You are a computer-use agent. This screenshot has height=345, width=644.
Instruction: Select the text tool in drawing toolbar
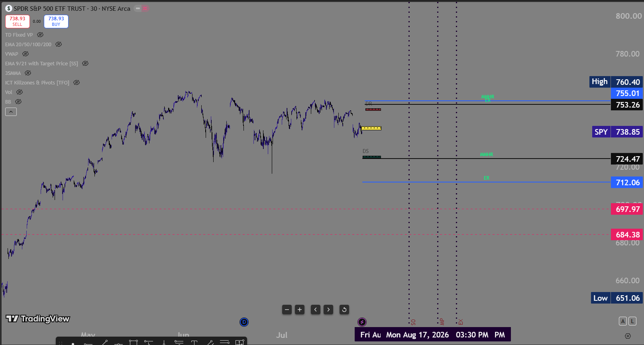194,342
